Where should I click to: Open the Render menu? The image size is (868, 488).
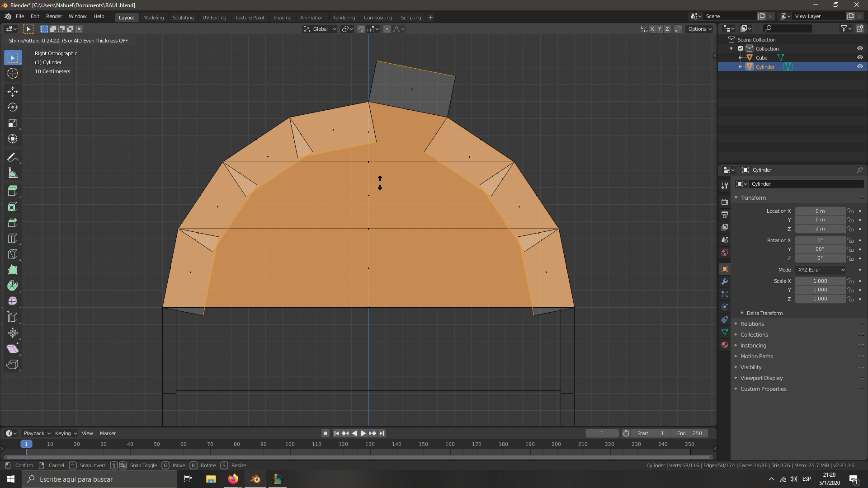coord(54,16)
